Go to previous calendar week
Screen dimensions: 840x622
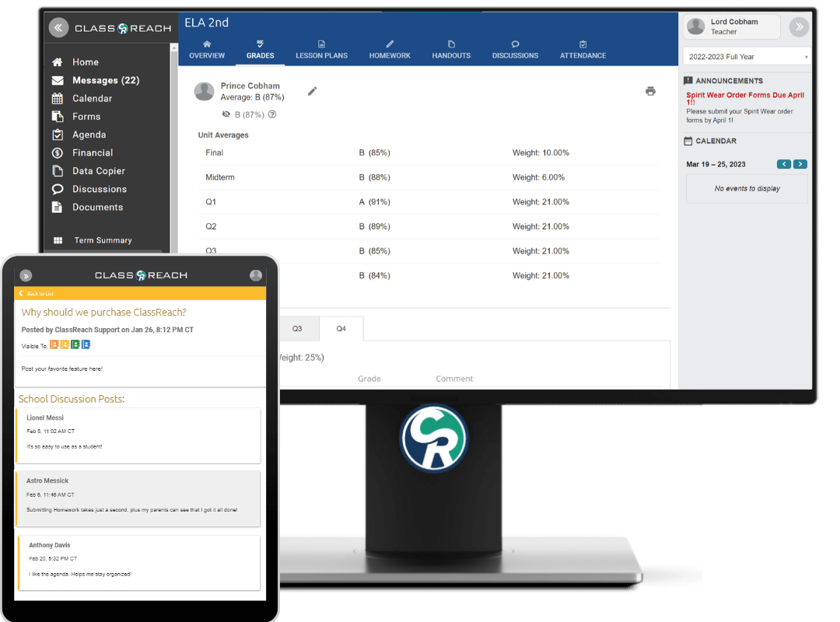click(x=784, y=164)
